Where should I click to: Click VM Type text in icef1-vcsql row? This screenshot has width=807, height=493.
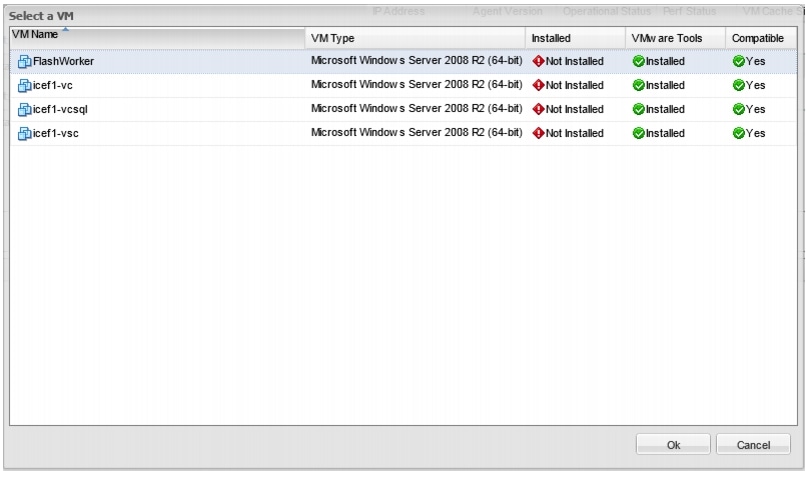416,108
